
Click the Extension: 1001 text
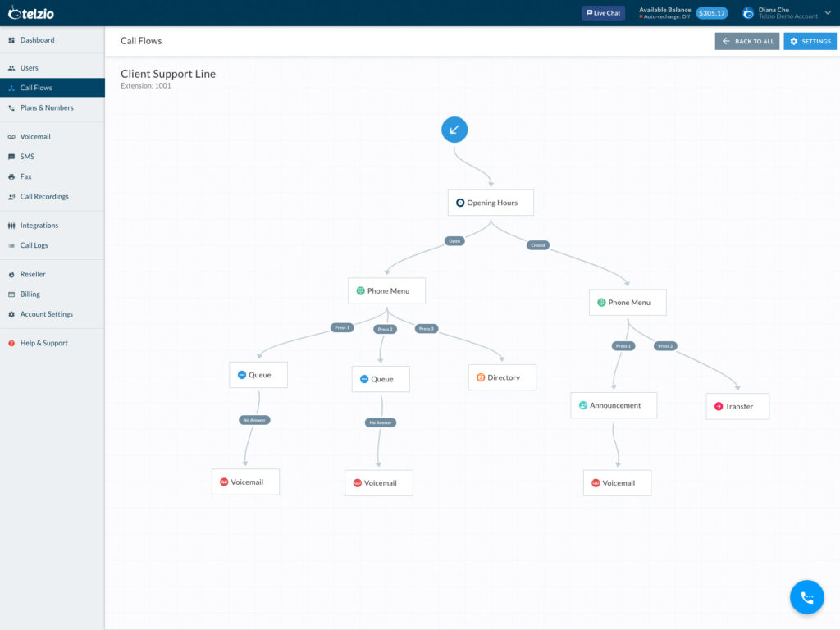[146, 85]
